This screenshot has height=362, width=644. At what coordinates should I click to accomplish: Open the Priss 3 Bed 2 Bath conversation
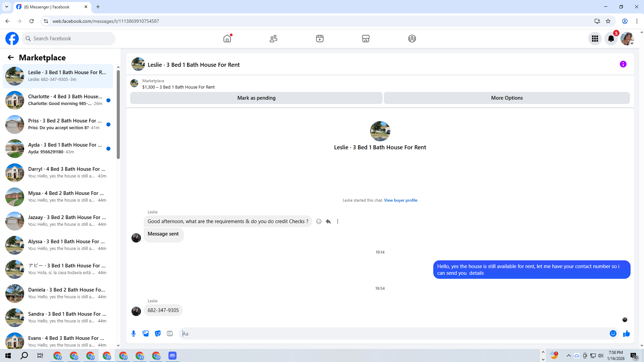pos(58,124)
